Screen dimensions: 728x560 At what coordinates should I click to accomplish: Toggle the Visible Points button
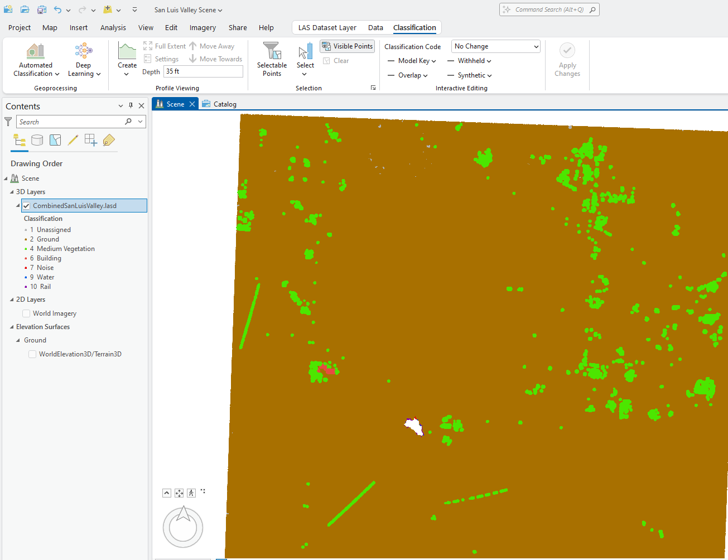(347, 46)
